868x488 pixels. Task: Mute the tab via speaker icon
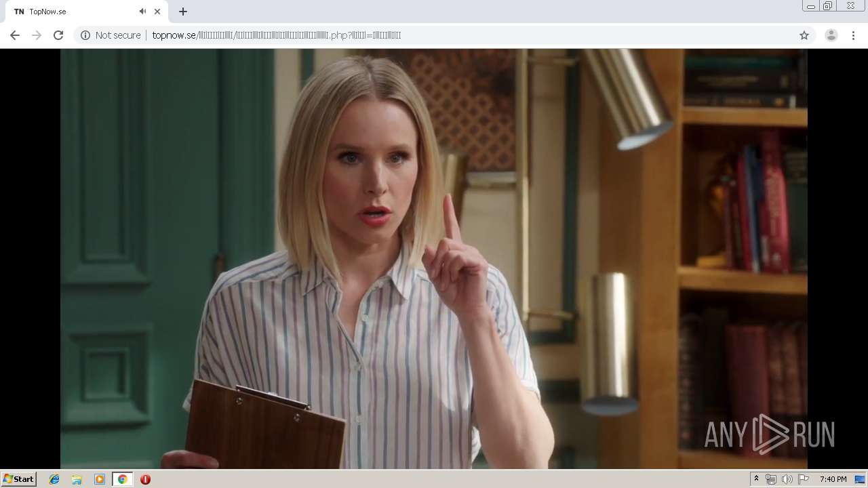142,12
